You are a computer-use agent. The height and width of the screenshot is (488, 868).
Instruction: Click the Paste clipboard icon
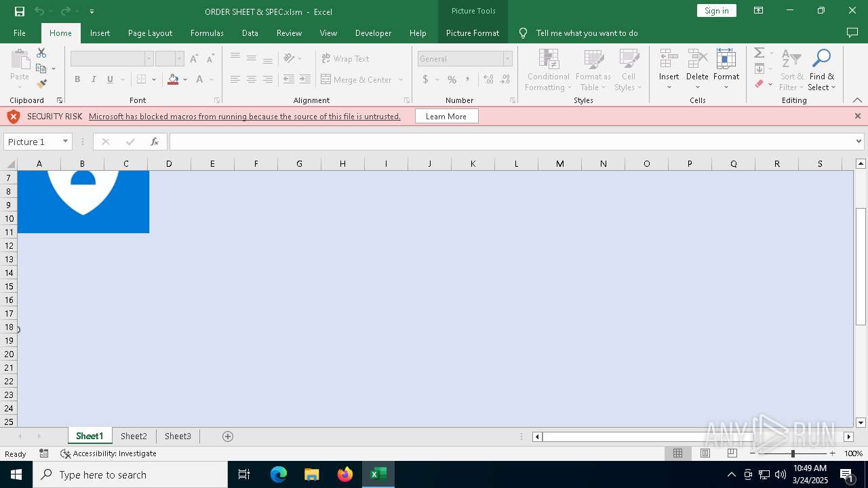click(20, 60)
